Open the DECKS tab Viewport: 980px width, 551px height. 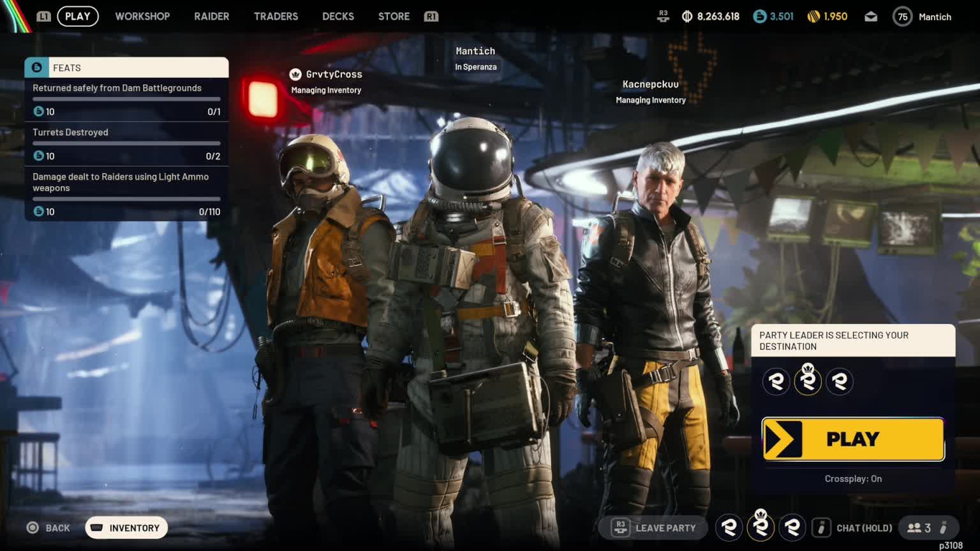[338, 16]
